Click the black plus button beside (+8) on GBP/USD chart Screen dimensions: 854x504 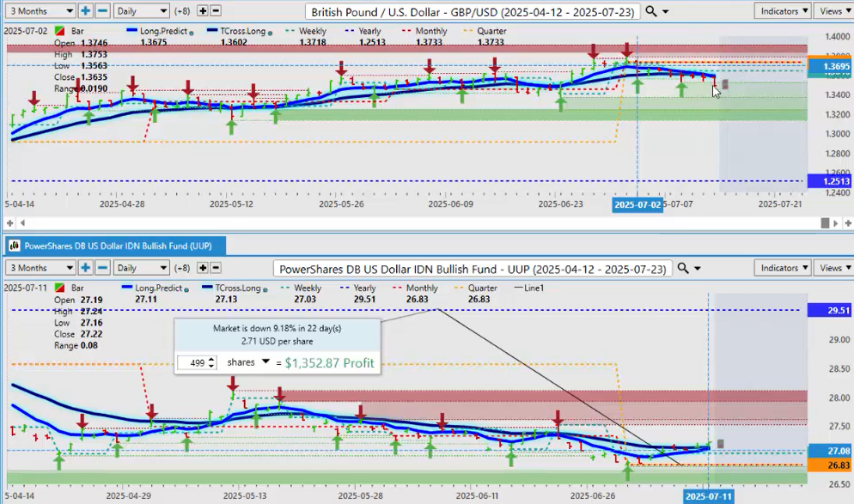tap(202, 11)
